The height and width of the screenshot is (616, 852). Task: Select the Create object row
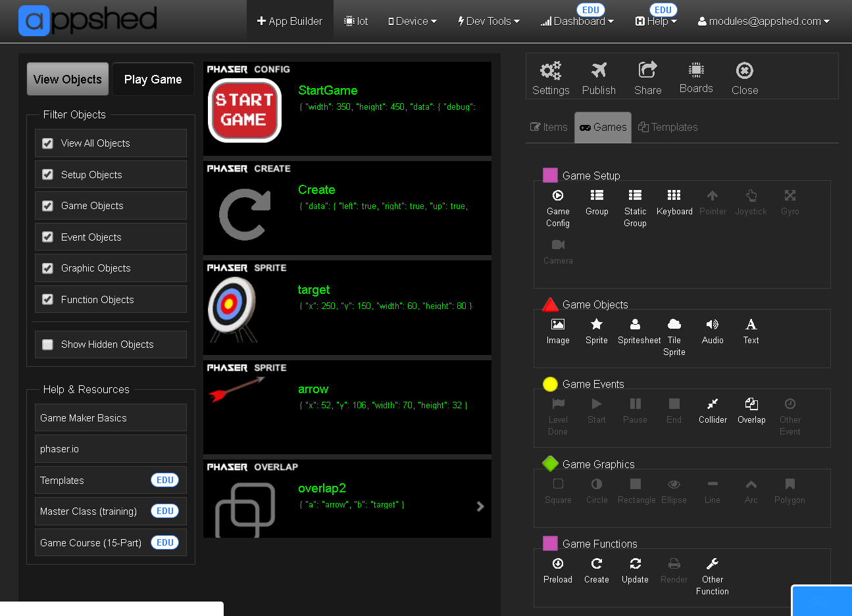(347, 208)
